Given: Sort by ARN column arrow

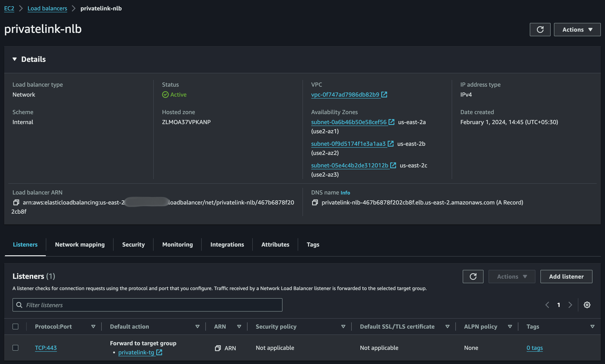Looking at the screenshot, I should [x=239, y=327].
